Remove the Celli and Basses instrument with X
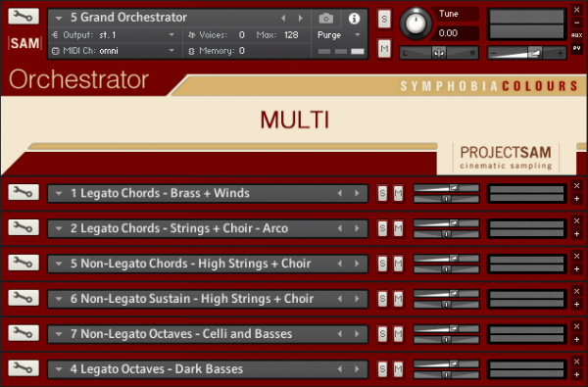 [577, 326]
